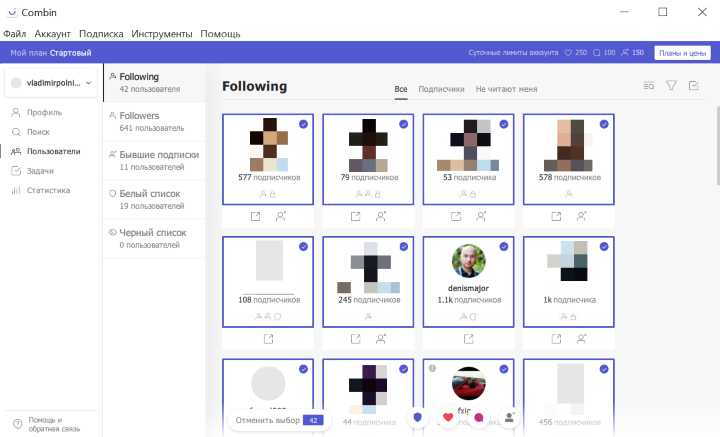Screen dimensions: 720x437
Task: Select the Following list with 42 users
Action: 154,83
